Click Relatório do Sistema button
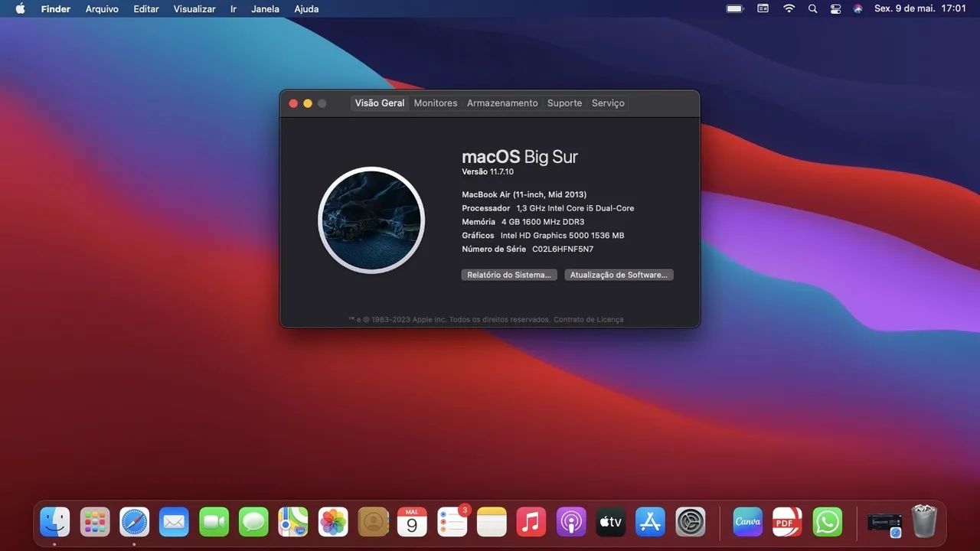This screenshot has width=980, height=551. [509, 275]
